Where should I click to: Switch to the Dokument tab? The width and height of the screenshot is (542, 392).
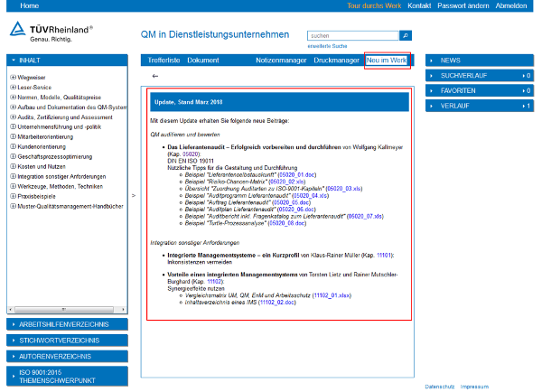[x=203, y=61]
